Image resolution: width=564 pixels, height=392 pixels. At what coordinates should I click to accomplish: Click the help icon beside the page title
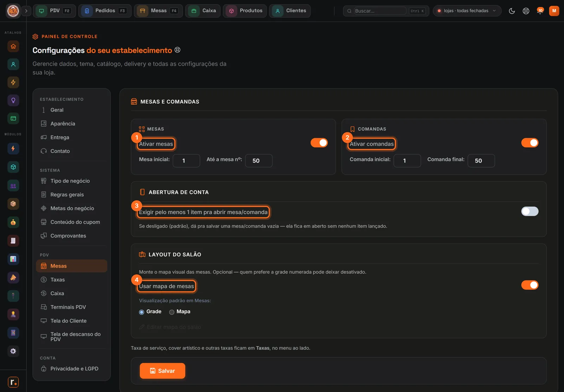178,50
